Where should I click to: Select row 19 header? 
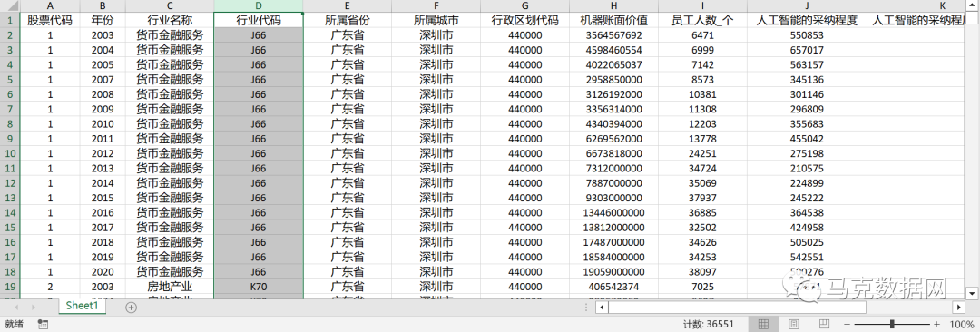point(10,287)
